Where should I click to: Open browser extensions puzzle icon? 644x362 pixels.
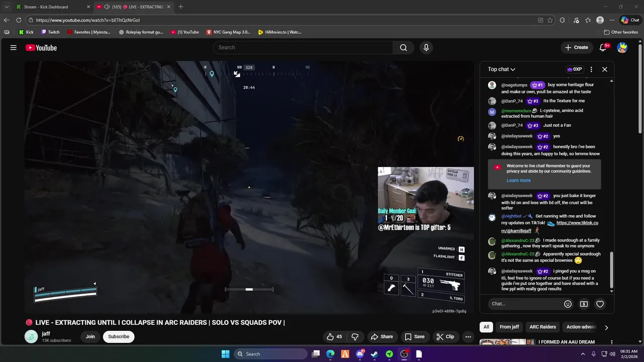[x=562, y=20]
